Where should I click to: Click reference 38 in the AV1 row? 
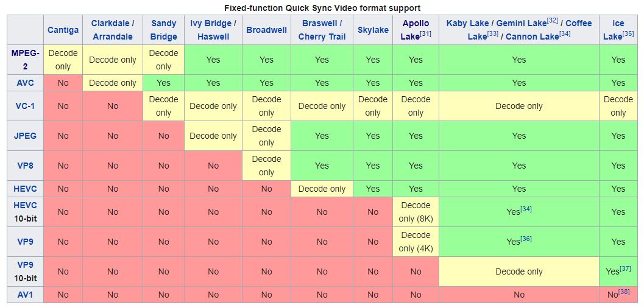[x=624, y=292]
